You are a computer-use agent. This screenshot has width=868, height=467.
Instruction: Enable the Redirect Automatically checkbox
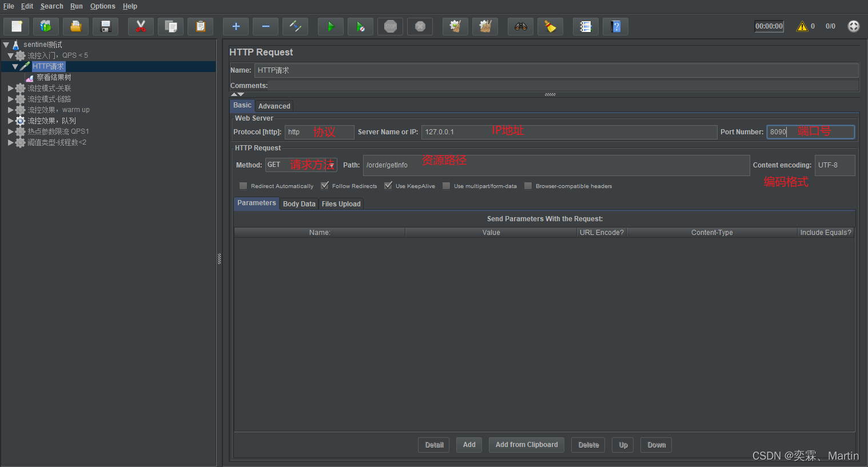tap(244, 186)
